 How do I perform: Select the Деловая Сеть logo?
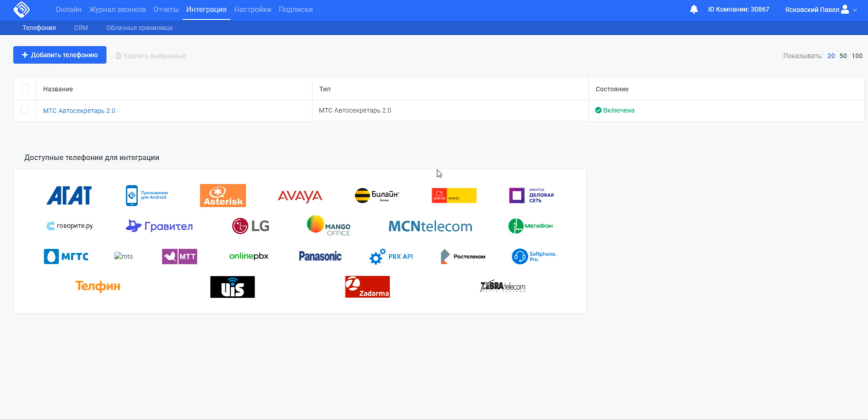(x=531, y=196)
